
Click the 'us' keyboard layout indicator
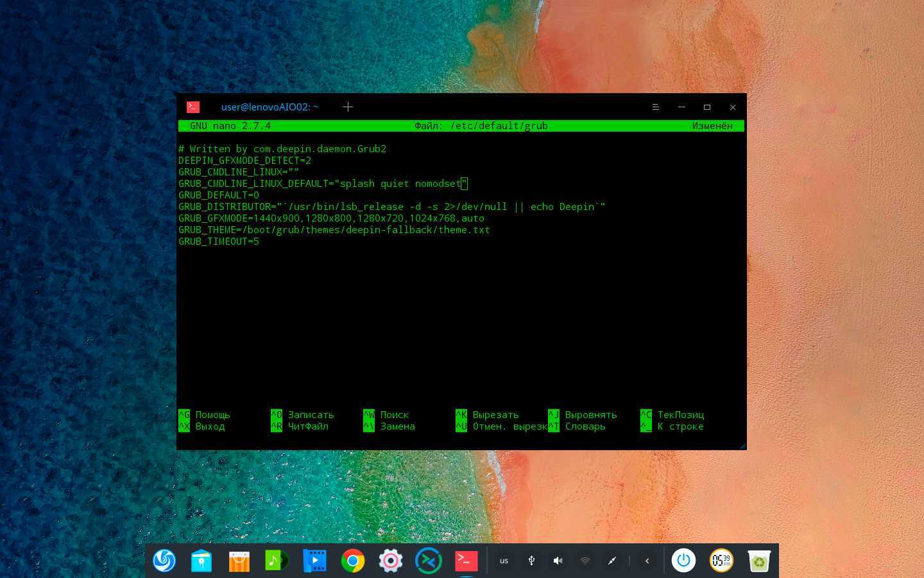[504, 561]
